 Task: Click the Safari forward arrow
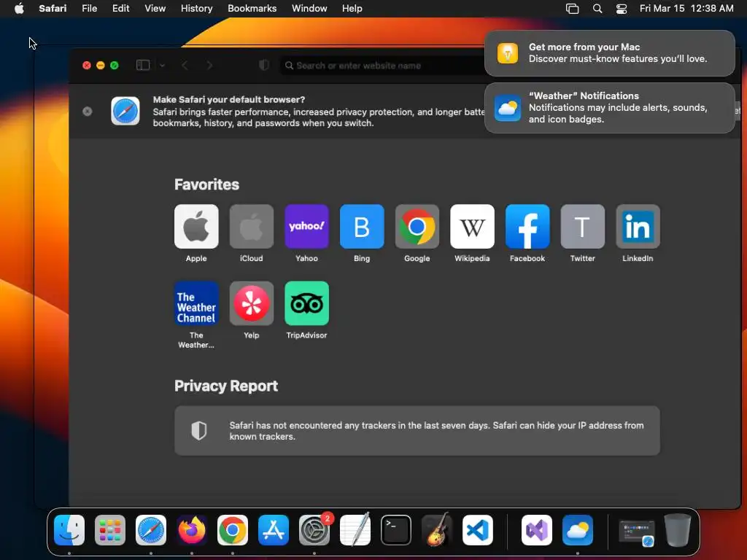point(209,65)
